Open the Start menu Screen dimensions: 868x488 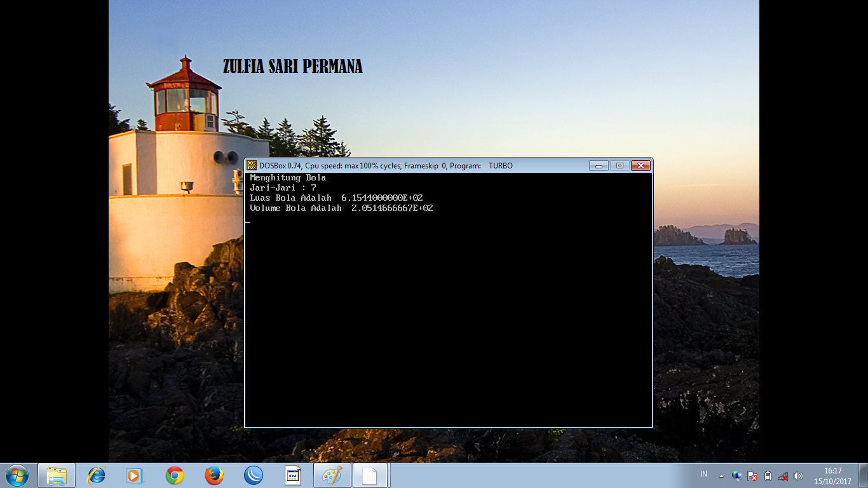pyautogui.click(x=16, y=475)
